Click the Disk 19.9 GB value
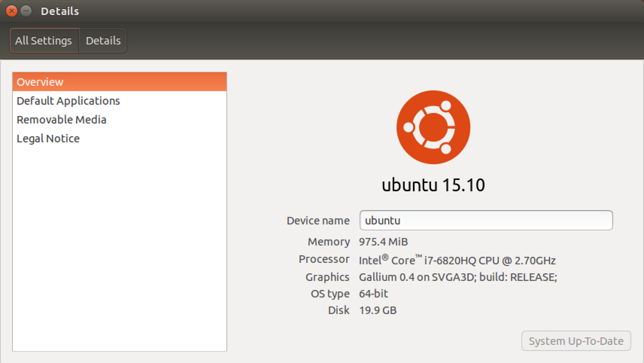This screenshot has height=363, width=644. click(x=378, y=310)
